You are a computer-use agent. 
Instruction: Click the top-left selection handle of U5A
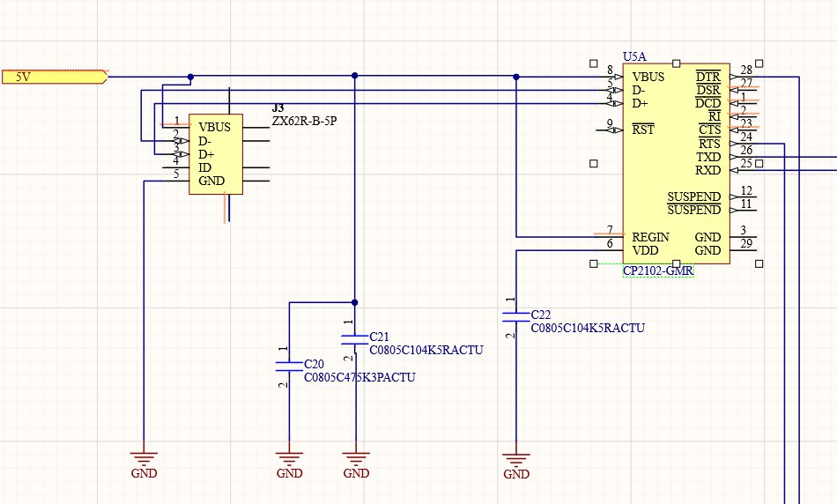pyautogui.click(x=594, y=63)
